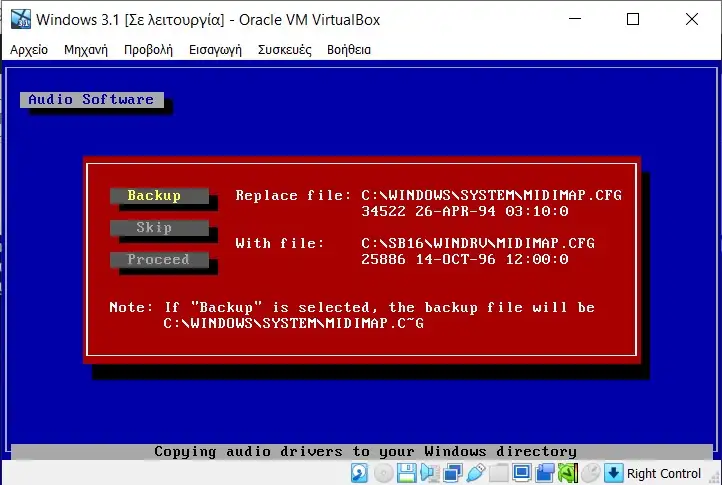Click the display monitor status icon
The image size is (722, 485).
click(x=522, y=473)
